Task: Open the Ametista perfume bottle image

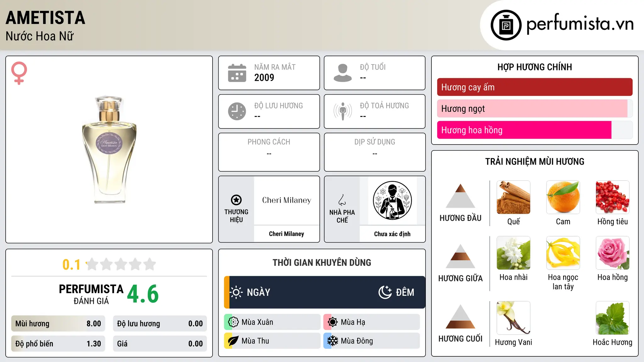Action: point(109,150)
